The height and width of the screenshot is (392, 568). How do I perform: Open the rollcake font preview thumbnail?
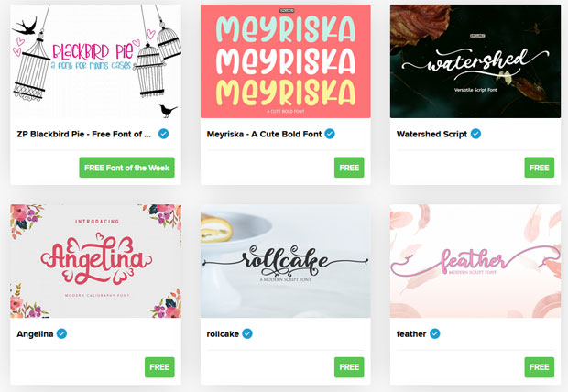(286, 261)
